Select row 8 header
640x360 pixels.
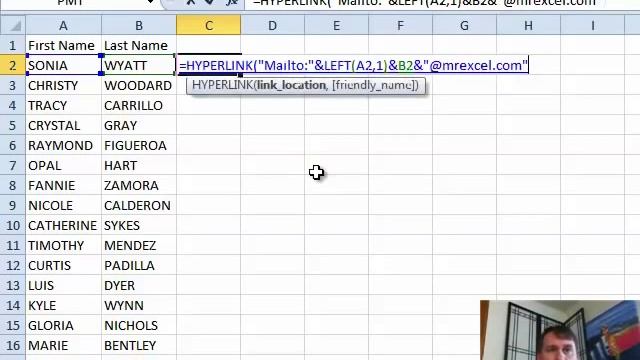point(13,185)
